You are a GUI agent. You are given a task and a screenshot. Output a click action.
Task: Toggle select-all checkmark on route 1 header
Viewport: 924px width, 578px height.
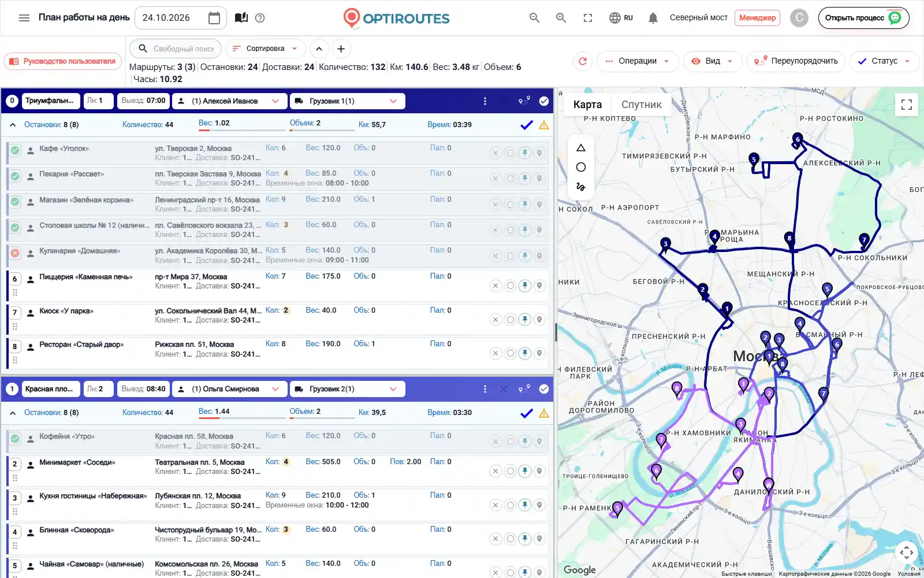(544, 389)
